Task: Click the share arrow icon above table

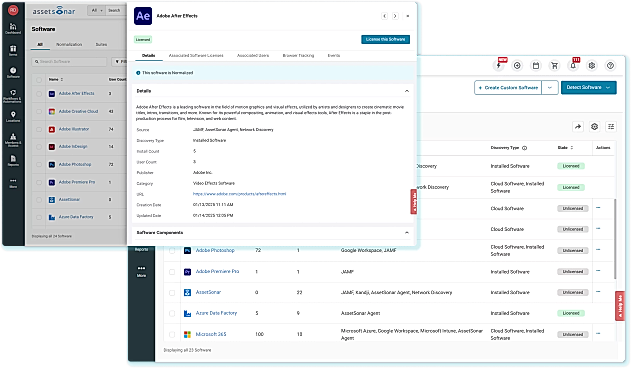Action: point(578,127)
